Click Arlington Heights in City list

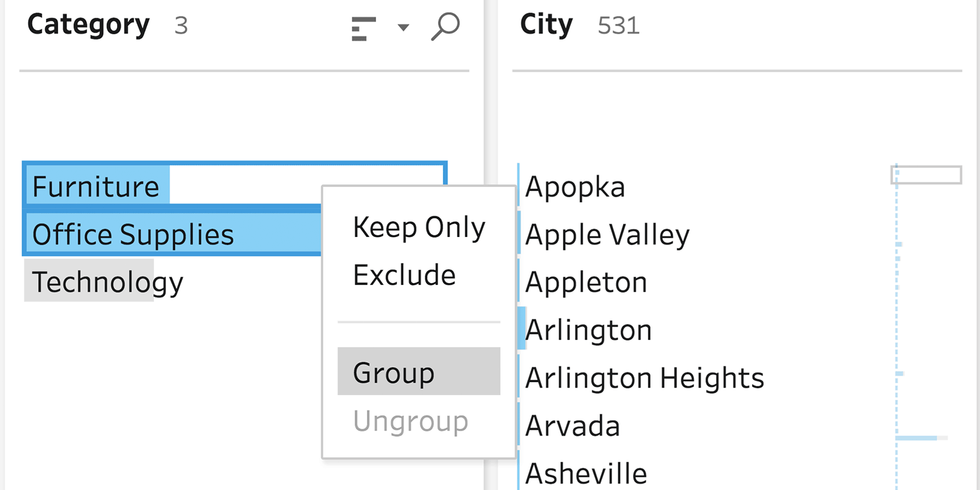(644, 378)
